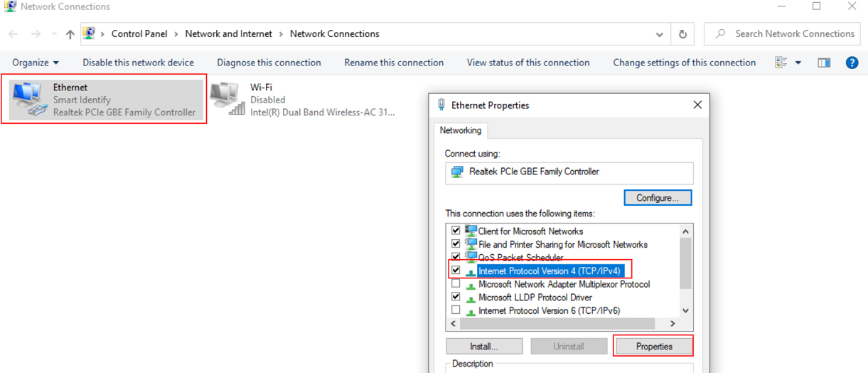868x373 pixels.
Task: Click the Search Network Connections box
Action: pyautogui.click(x=782, y=34)
